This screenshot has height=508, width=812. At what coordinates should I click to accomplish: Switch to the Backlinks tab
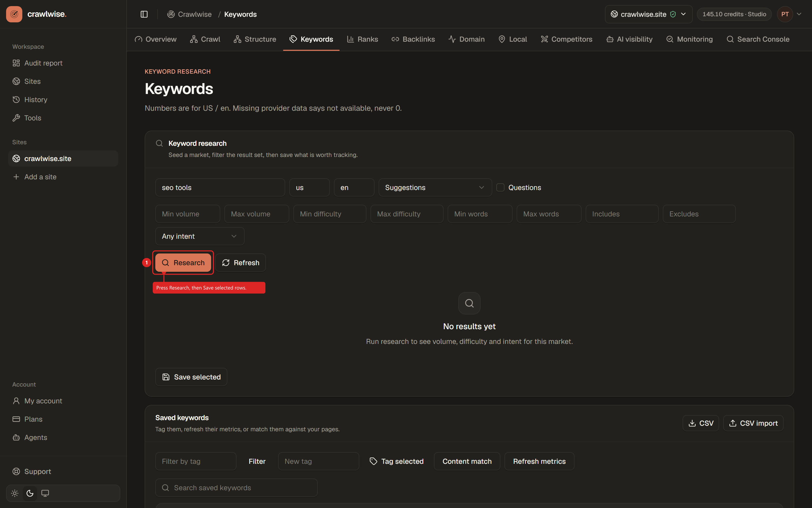coord(413,39)
